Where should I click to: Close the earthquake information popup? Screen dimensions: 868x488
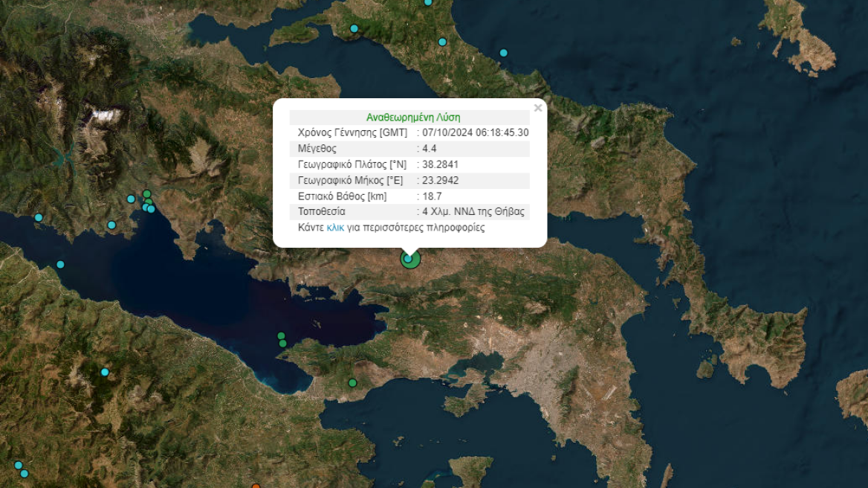click(538, 107)
